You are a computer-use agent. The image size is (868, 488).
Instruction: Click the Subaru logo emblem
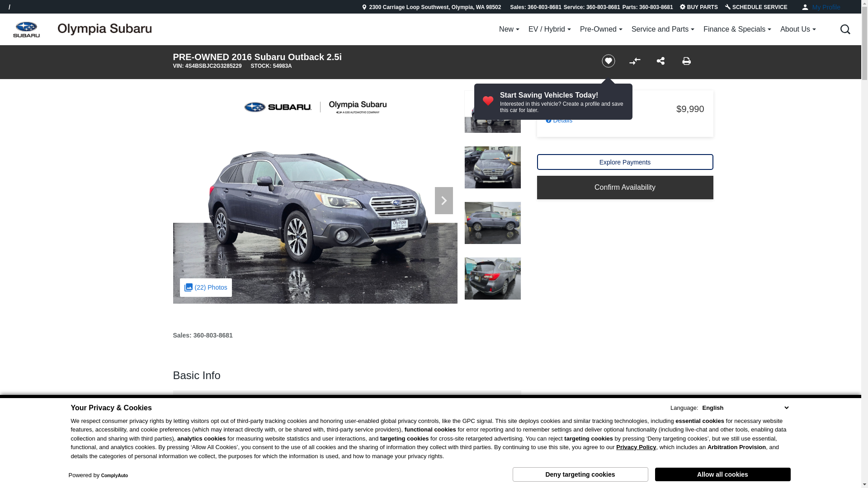pos(26,29)
